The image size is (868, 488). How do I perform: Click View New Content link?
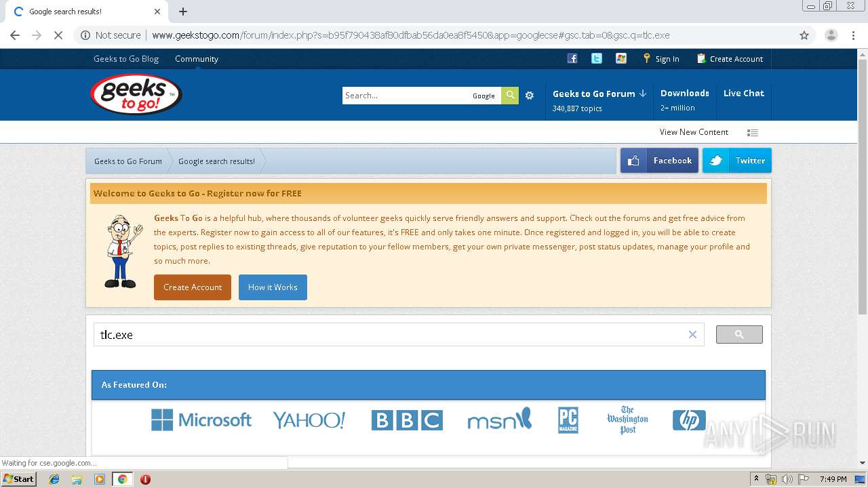(x=694, y=132)
